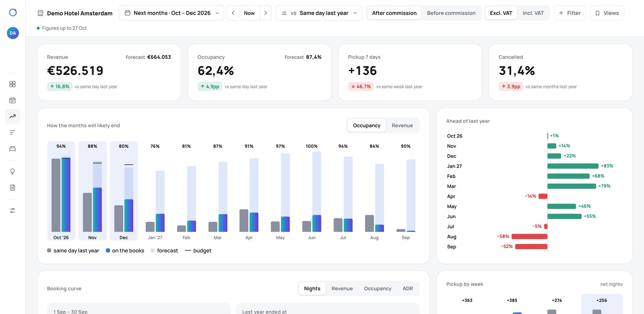Open the document report icon in sidebar
Screen dimensions: 644x314
12,188
